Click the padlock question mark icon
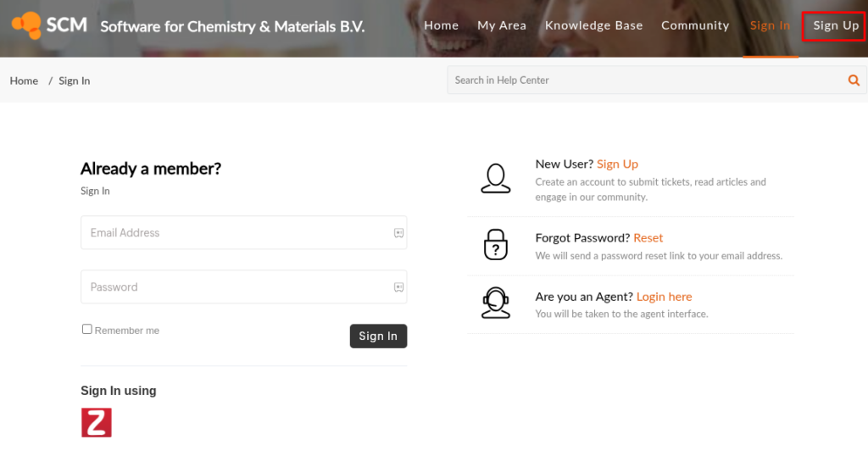868x456 pixels. pyautogui.click(x=495, y=245)
